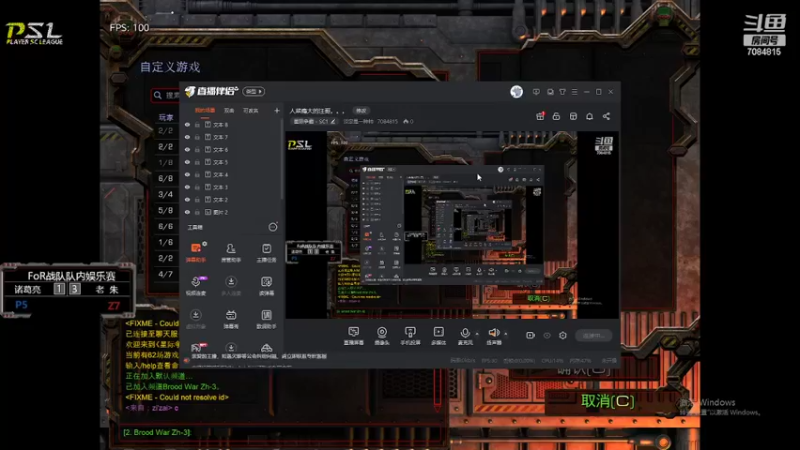800x450 pixels.
Task: Click the game search box
Action: click(165, 95)
